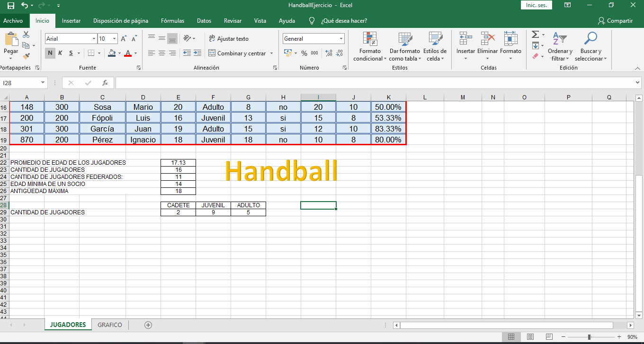Screen dimensions: 644x344
Task: Click the vertical scrollbar thumb
Action: pos(639,243)
